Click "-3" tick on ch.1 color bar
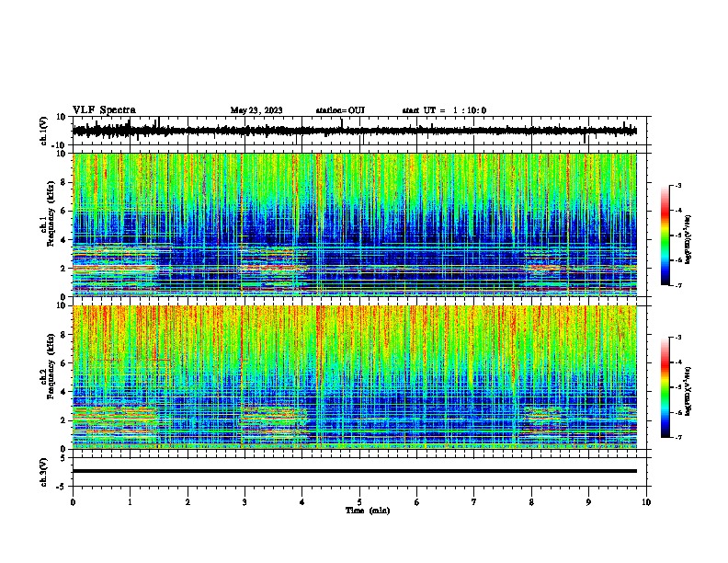This screenshot has width=728, height=563. click(678, 186)
